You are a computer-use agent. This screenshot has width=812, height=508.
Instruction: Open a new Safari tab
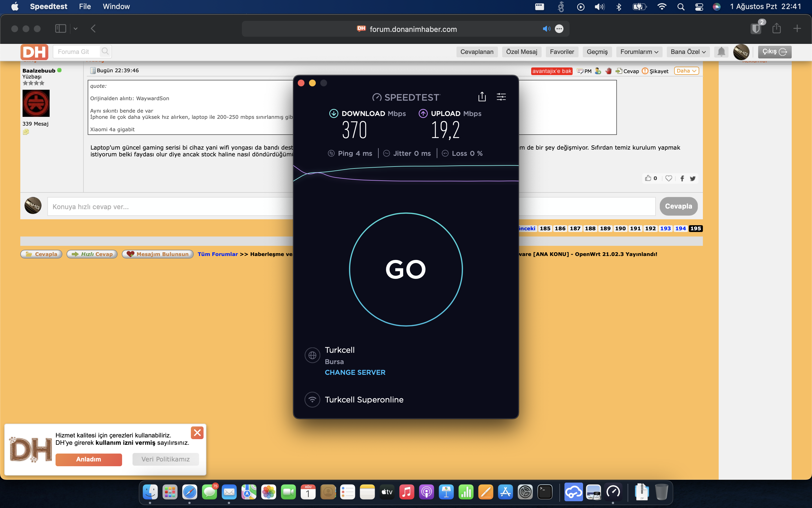[797, 29]
